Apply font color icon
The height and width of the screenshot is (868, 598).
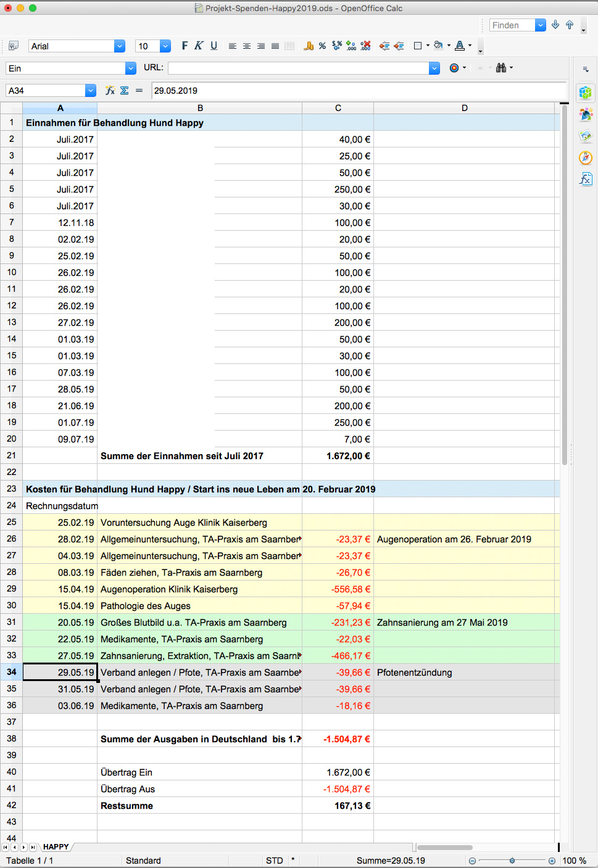[x=460, y=46]
